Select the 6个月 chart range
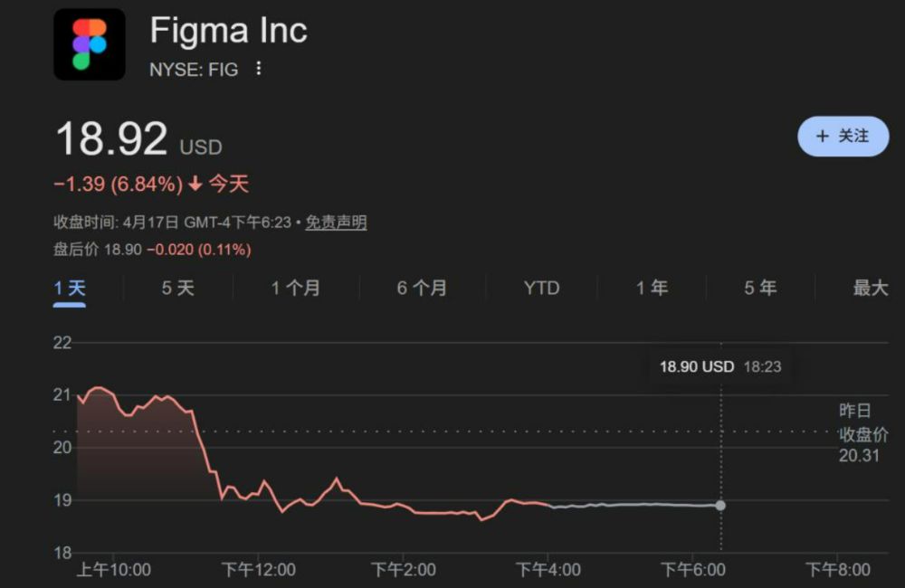Image resolution: width=905 pixels, height=588 pixels. (x=420, y=288)
